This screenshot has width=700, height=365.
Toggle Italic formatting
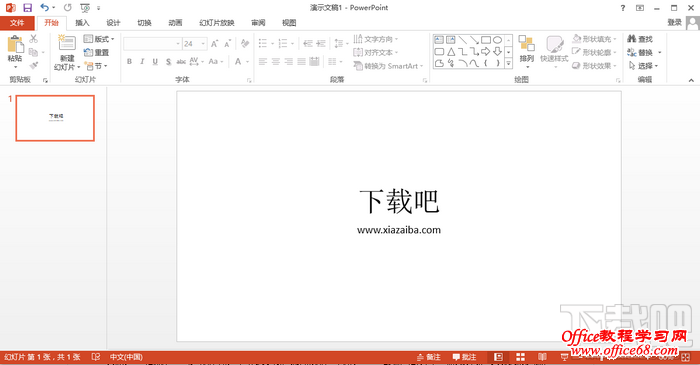[x=142, y=62]
